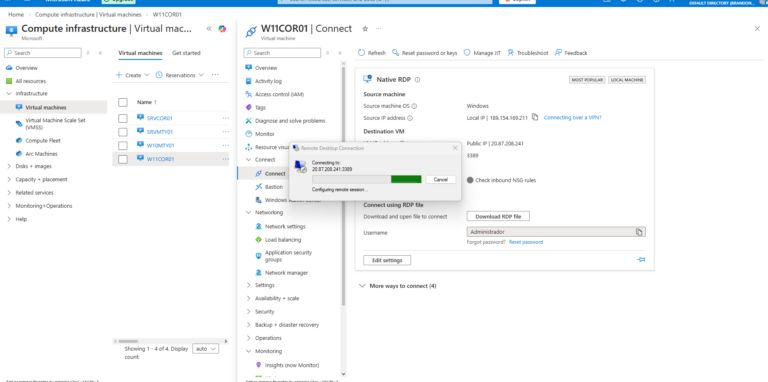Open Compute Fleet
Viewport: 768px width, 382px height.
[x=43, y=141]
